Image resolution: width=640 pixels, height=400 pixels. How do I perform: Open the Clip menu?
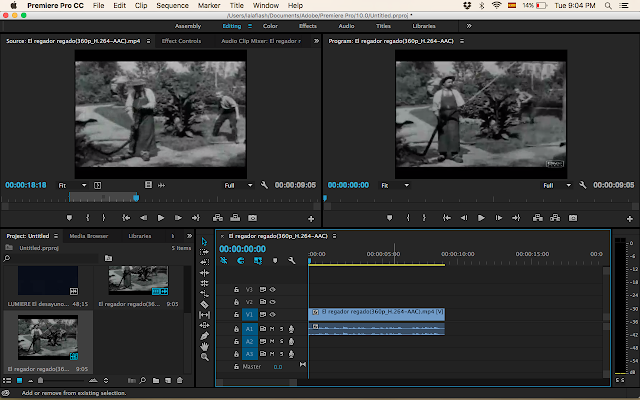click(x=141, y=5)
